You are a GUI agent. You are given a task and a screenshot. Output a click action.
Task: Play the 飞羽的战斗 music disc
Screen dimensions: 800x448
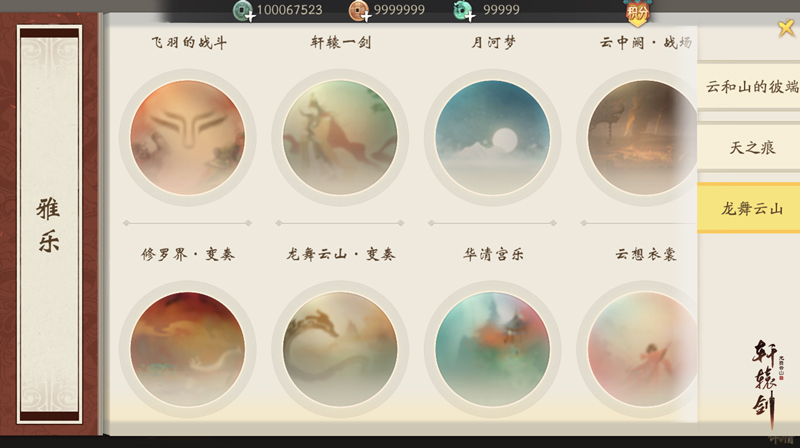pyautogui.click(x=187, y=137)
